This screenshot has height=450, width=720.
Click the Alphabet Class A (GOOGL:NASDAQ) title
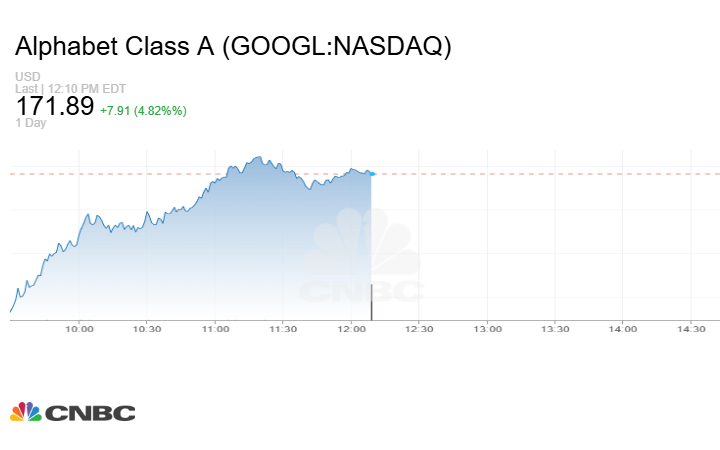(x=233, y=48)
